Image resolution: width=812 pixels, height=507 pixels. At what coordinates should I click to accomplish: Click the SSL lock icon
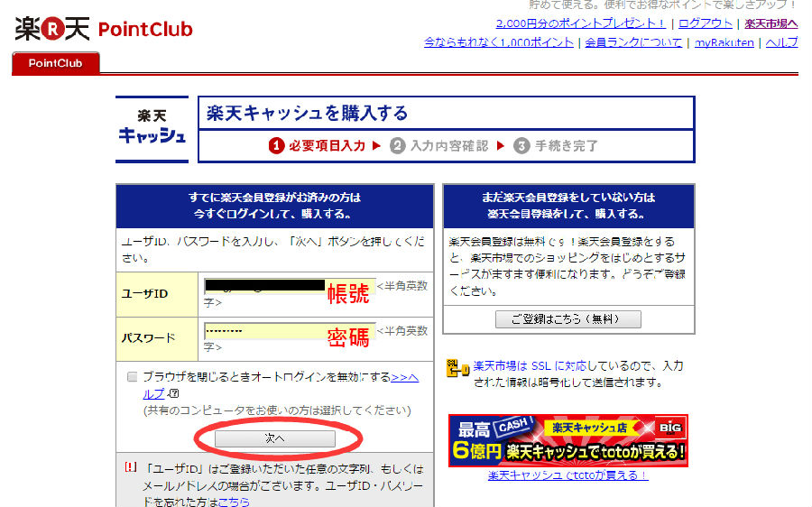[457, 369]
